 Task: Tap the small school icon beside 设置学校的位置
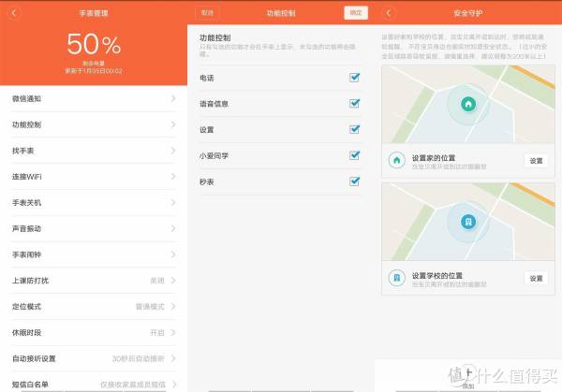[x=397, y=278]
